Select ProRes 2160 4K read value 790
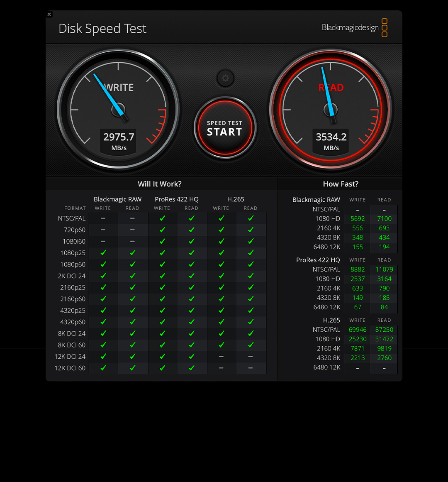448x482 pixels. click(384, 289)
